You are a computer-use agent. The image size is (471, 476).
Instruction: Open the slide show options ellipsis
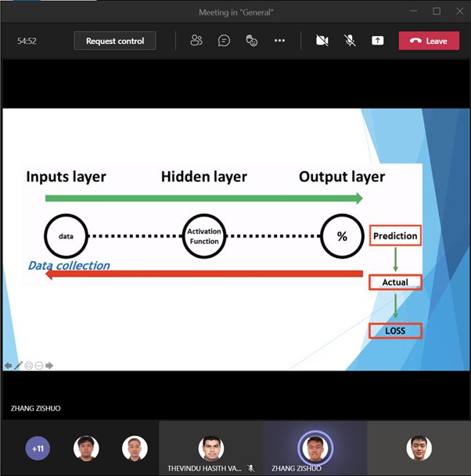point(39,366)
